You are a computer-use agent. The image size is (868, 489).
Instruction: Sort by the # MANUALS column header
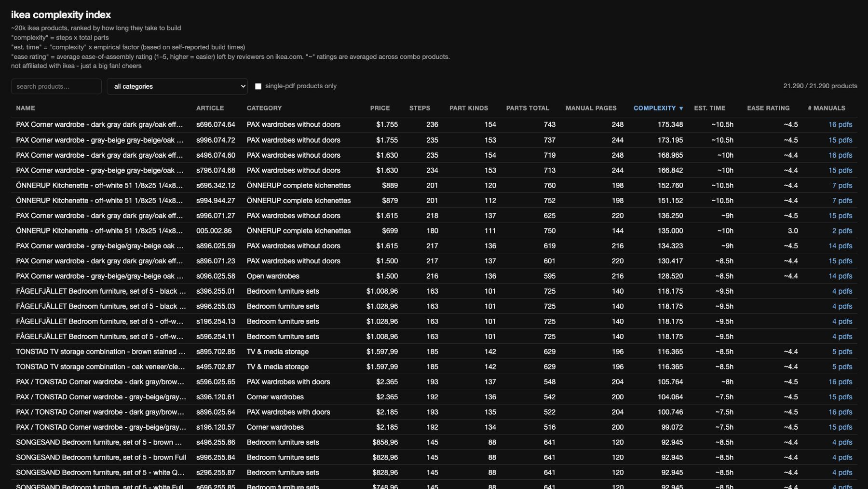click(x=827, y=108)
